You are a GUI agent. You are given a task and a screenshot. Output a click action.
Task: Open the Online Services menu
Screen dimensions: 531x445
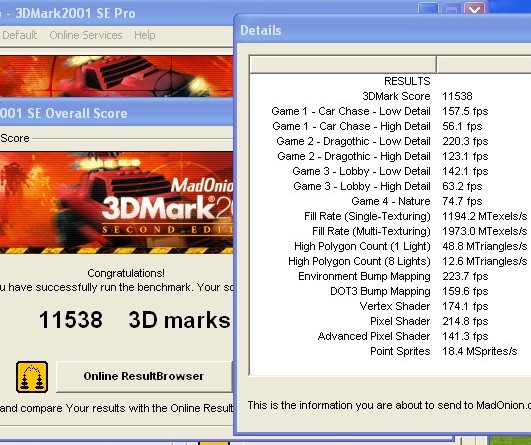pyautogui.click(x=86, y=35)
